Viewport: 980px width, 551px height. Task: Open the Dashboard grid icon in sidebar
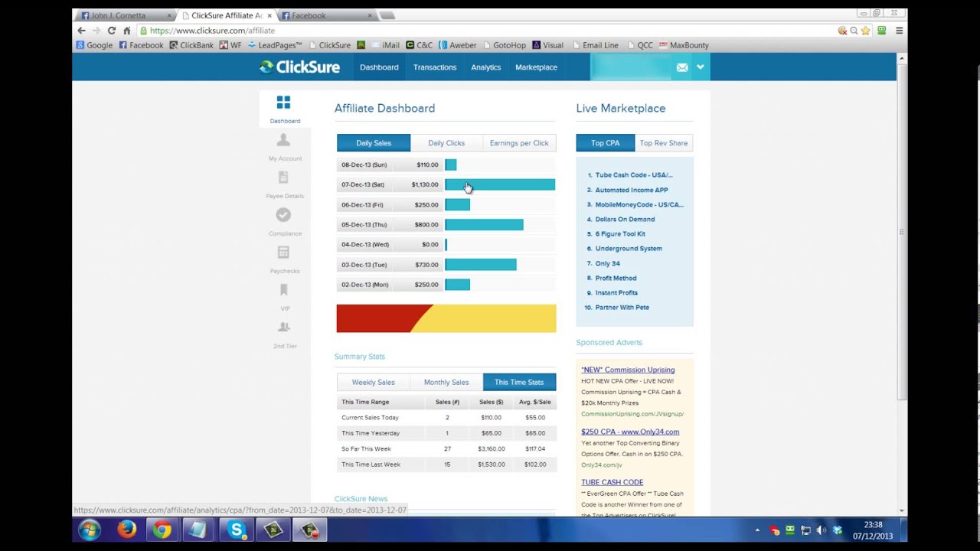[x=283, y=103]
